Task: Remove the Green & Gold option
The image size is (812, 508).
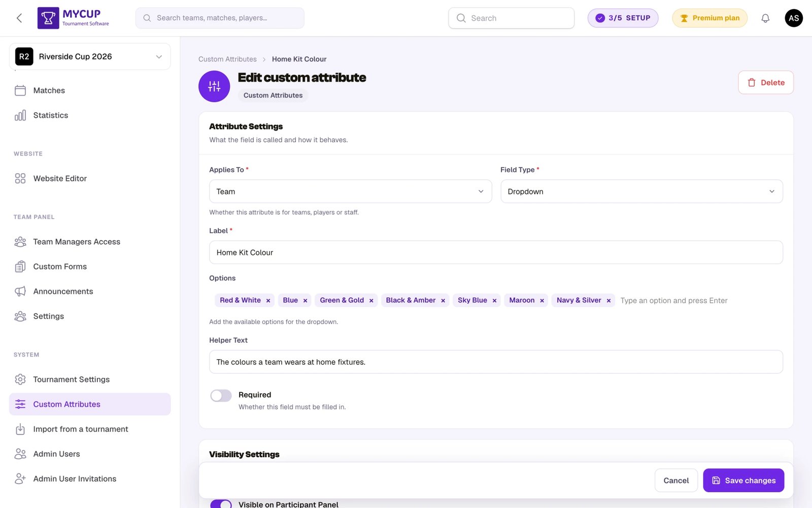Action: click(x=371, y=301)
